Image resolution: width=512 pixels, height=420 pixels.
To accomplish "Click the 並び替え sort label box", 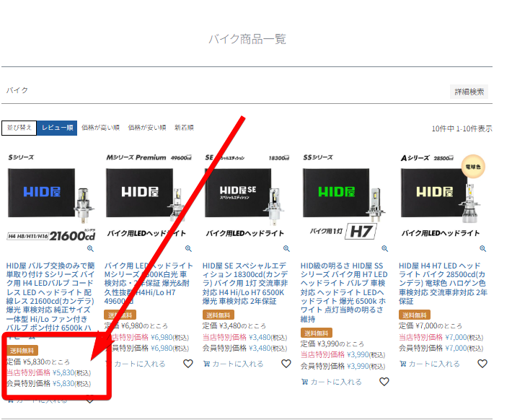I will (19, 128).
